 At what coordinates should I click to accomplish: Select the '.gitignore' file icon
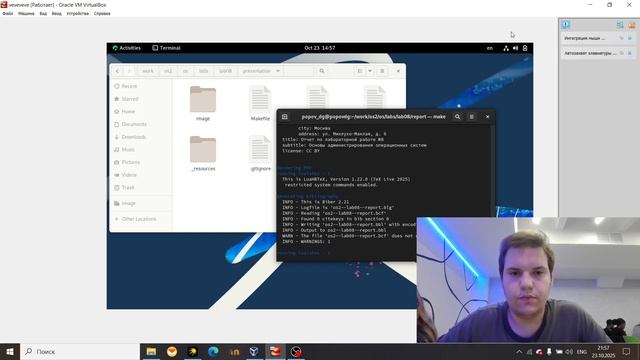(260, 149)
